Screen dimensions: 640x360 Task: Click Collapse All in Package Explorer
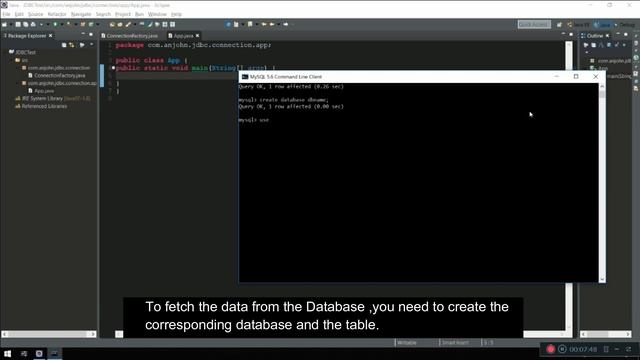(x=64, y=45)
